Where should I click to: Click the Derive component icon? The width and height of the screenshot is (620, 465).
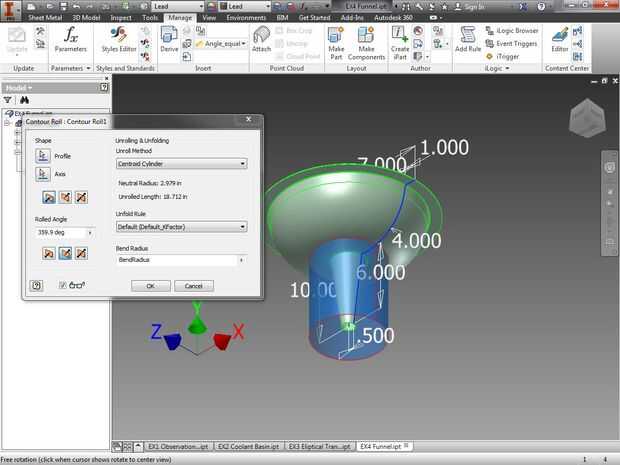click(x=169, y=39)
